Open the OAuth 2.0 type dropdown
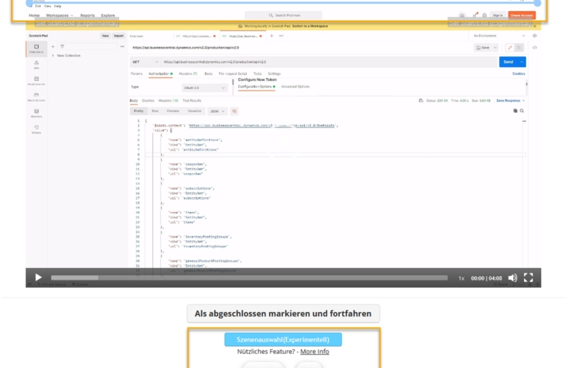588x368 pixels. coord(204,88)
